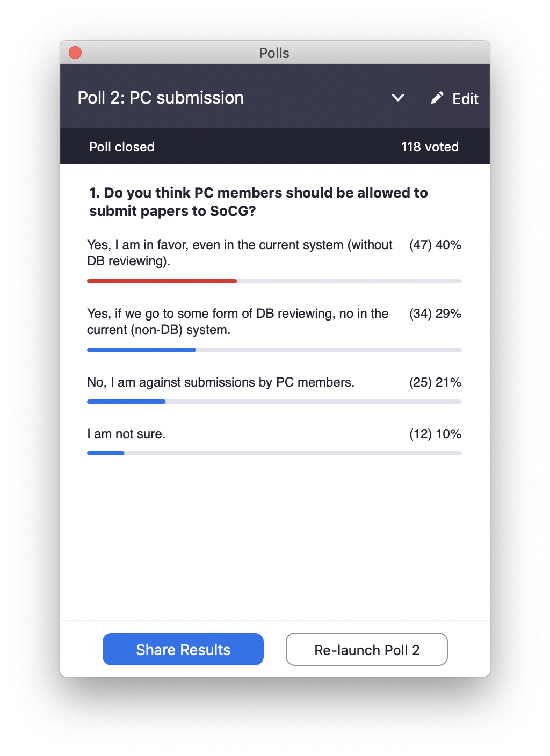Select the 'Yes, I am in favor' answer

pyautogui.click(x=240, y=253)
